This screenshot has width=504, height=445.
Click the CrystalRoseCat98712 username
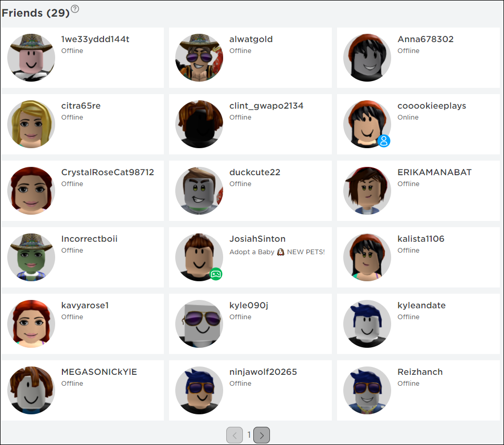point(107,173)
